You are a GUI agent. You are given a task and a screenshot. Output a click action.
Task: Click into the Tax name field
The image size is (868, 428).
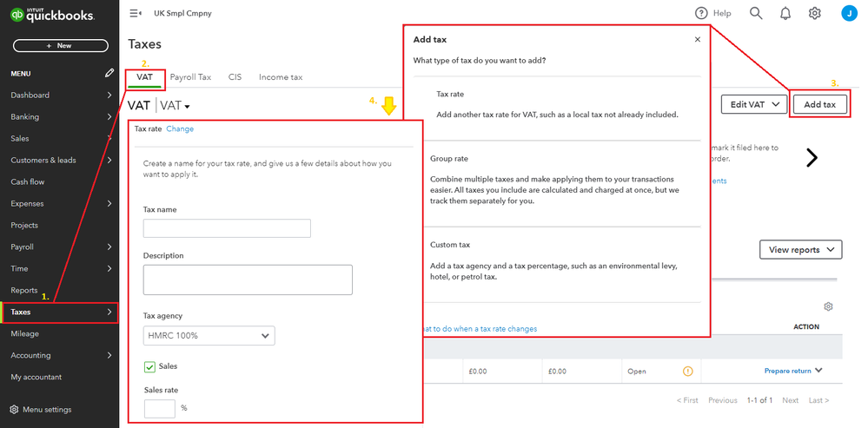(227, 228)
